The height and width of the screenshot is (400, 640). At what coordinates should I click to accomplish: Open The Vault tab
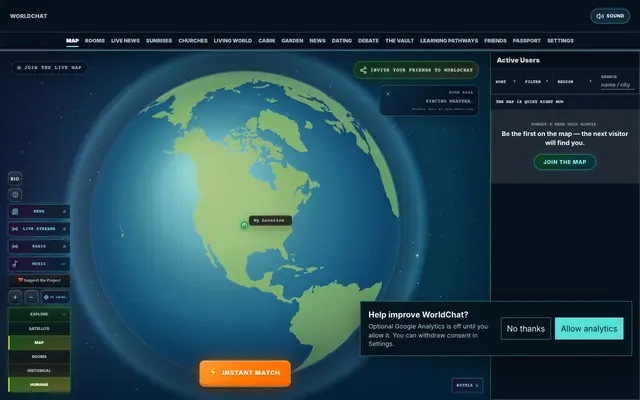(400, 41)
